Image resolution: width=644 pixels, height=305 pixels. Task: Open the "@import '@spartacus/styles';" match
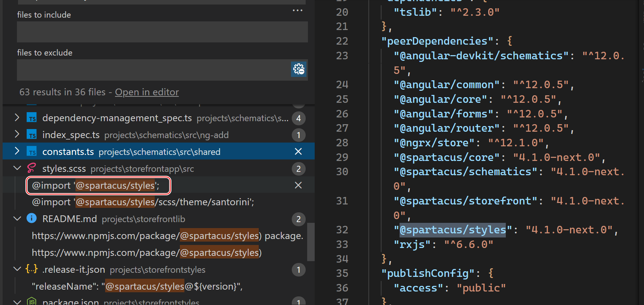click(96, 186)
